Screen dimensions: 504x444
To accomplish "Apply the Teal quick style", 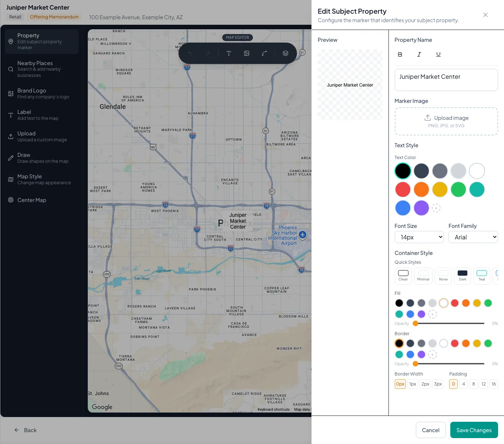I will pos(482,276).
